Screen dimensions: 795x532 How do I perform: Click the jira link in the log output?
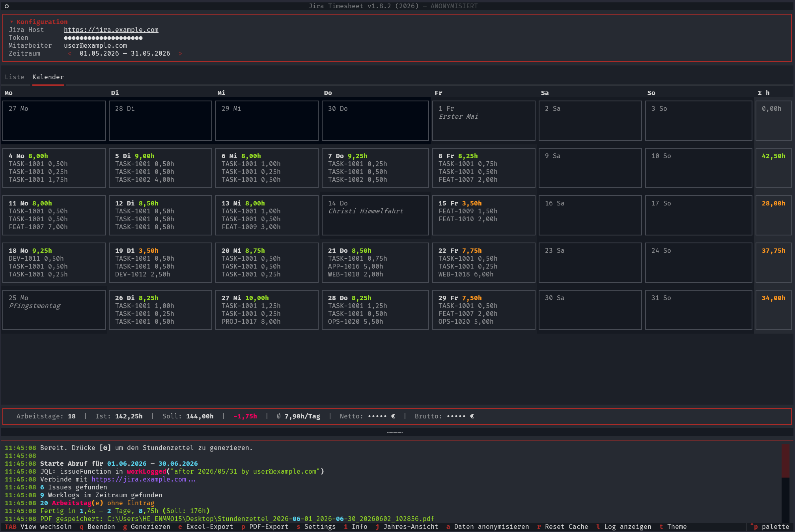144,479
